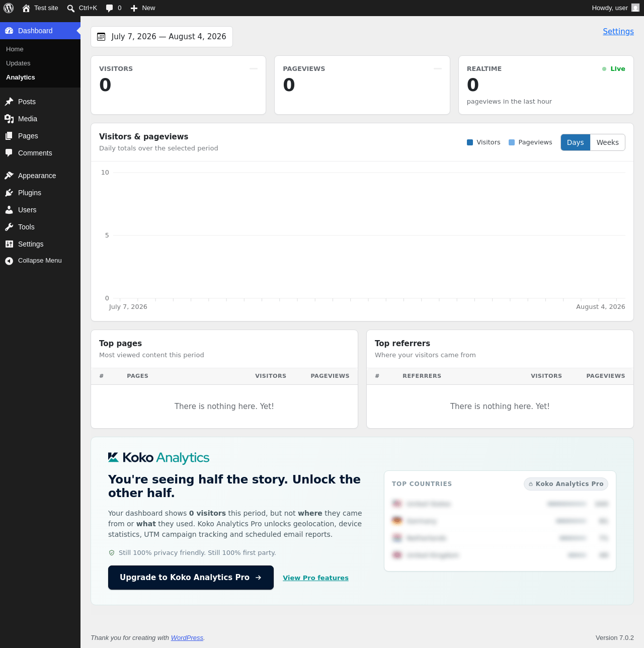Click the WordPress logo icon
644x648 pixels.
click(x=9, y=8)
